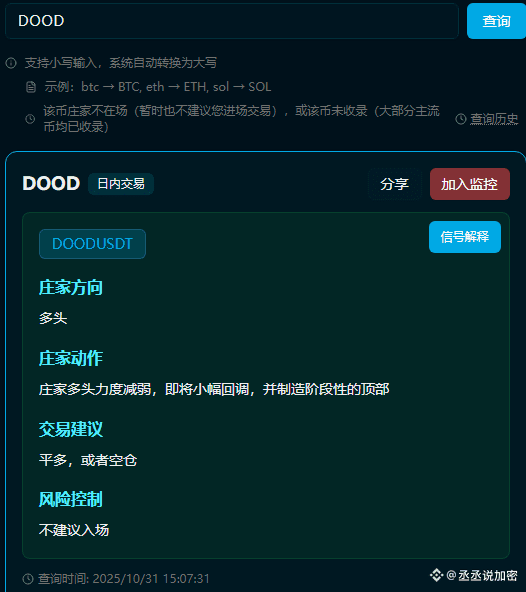Add DOOD via 加入监控 button

pyautogui.click(x=470, y=184)
